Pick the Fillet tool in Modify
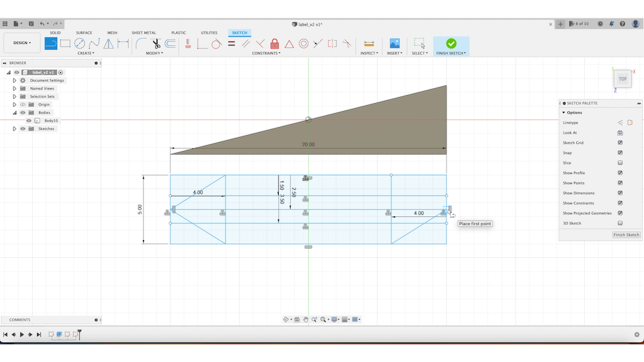644x362 pixels. click(141, 43)
